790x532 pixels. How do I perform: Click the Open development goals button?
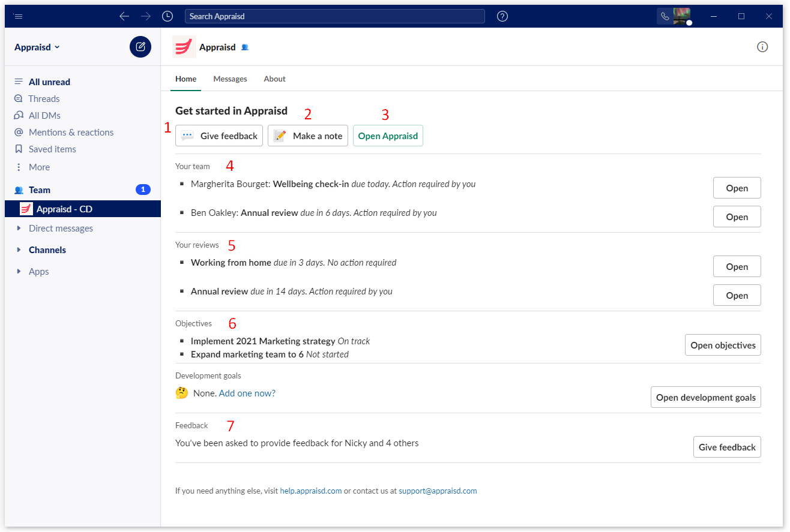click(x=706, y=397)
